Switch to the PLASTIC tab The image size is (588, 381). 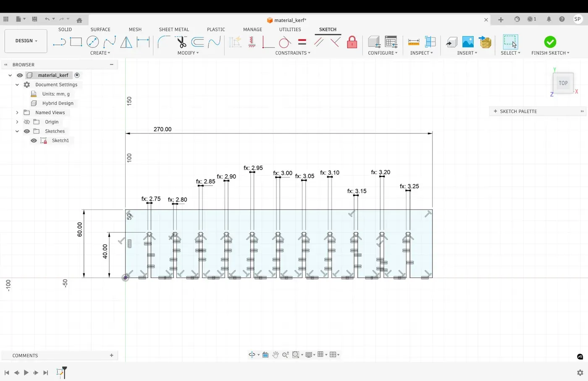coord(216,29)
